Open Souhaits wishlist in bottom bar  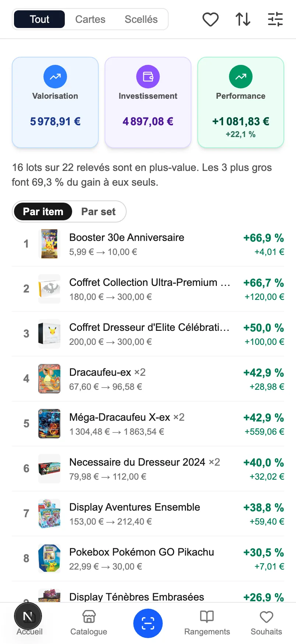click(x=266, y=623)
